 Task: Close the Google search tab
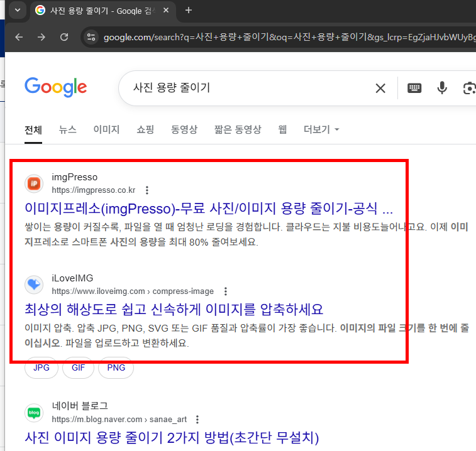click(x=166, y=10)
